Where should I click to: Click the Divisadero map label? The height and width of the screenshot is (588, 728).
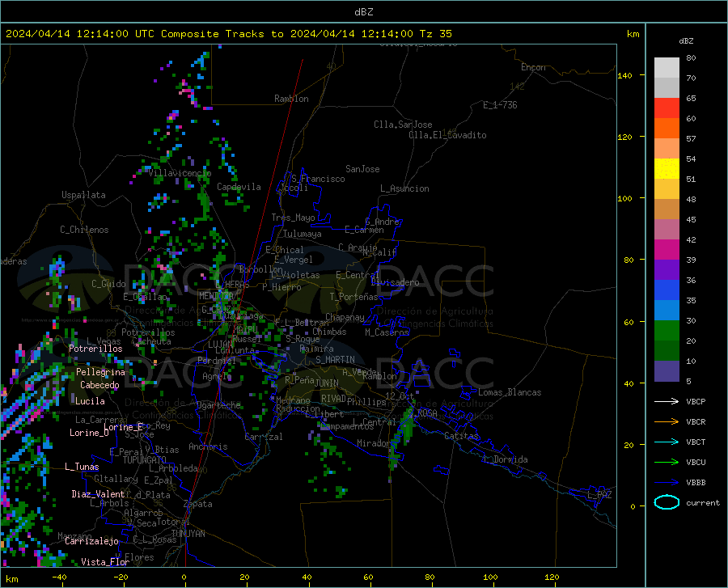coord(395,282)
